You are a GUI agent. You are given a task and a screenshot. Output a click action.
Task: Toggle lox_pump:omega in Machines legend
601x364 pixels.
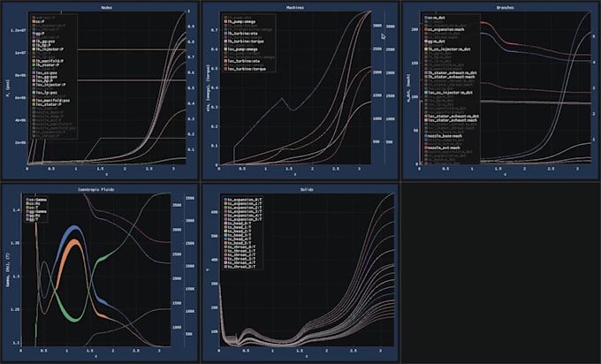pos(241,49)
